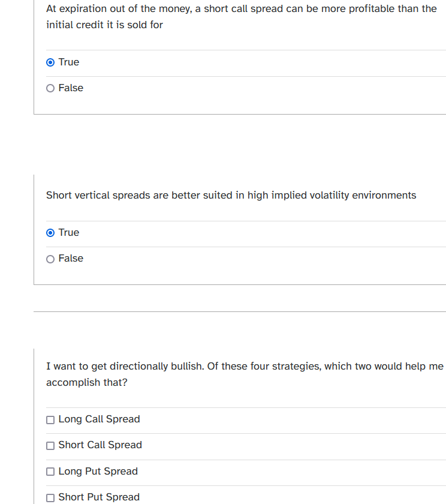The width and height of the screenshot is (446, 504).
Task: Click 'True' label text under the short call spread question
Action: click(x=69, y=62)
